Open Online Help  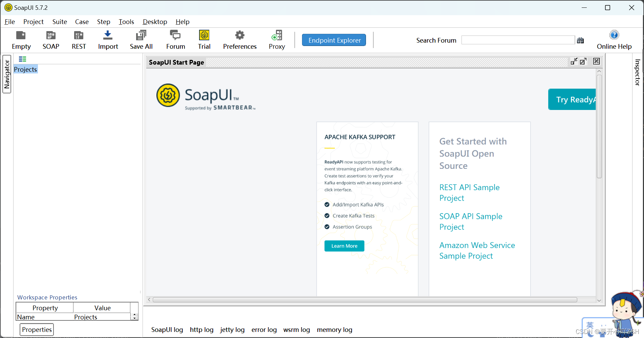point(614,40)
